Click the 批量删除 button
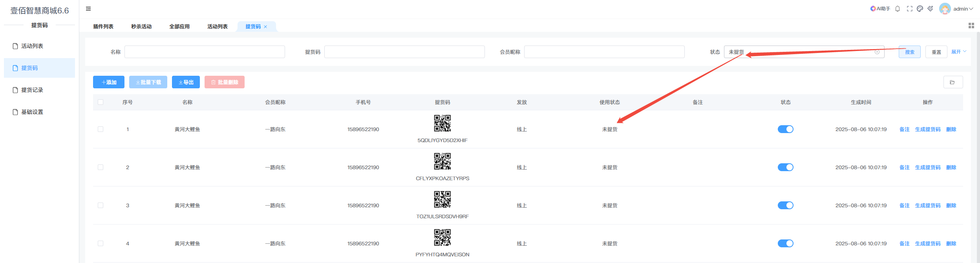Image resolution: width=980 pixels, height=263 pixels. click(x=225, y=82)
